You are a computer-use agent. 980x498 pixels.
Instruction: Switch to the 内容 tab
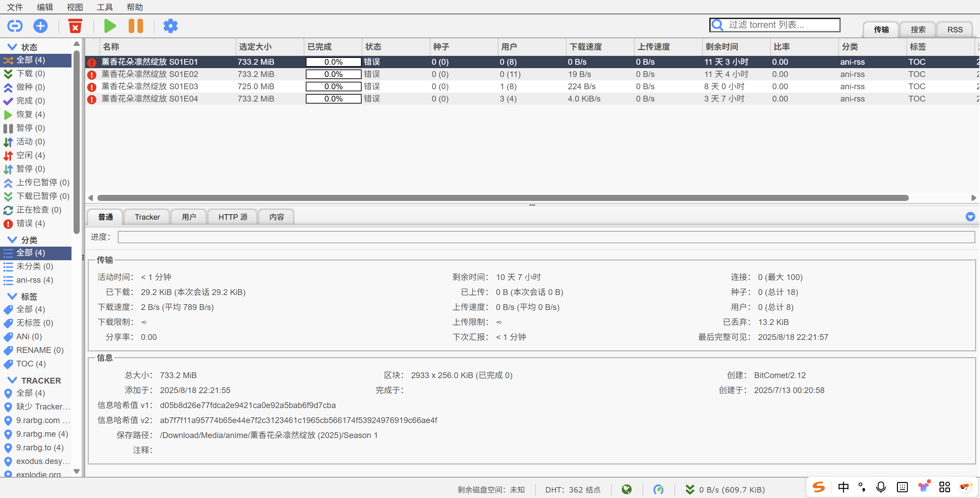click(276, 217)
